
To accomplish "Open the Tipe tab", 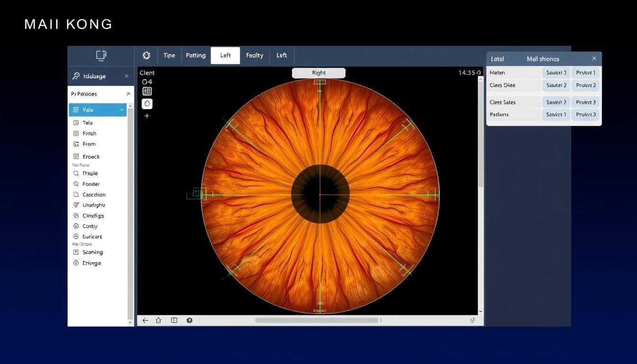I will point(169,55).
